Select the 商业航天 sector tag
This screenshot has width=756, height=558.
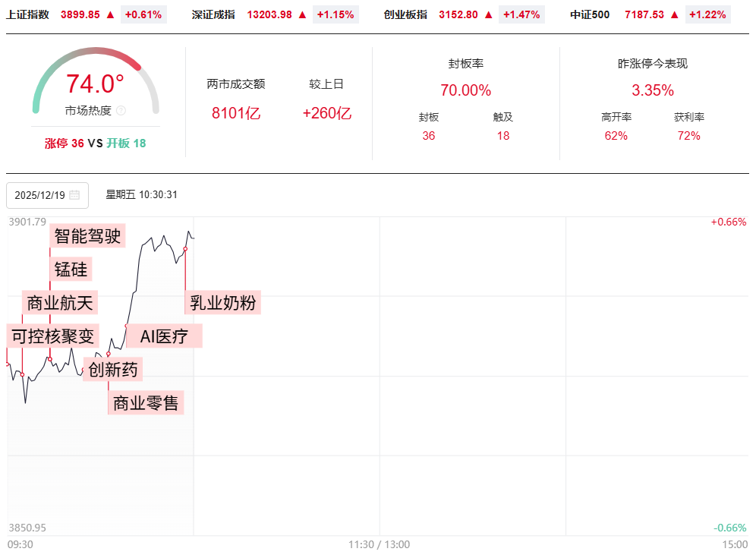pos(60,304)
